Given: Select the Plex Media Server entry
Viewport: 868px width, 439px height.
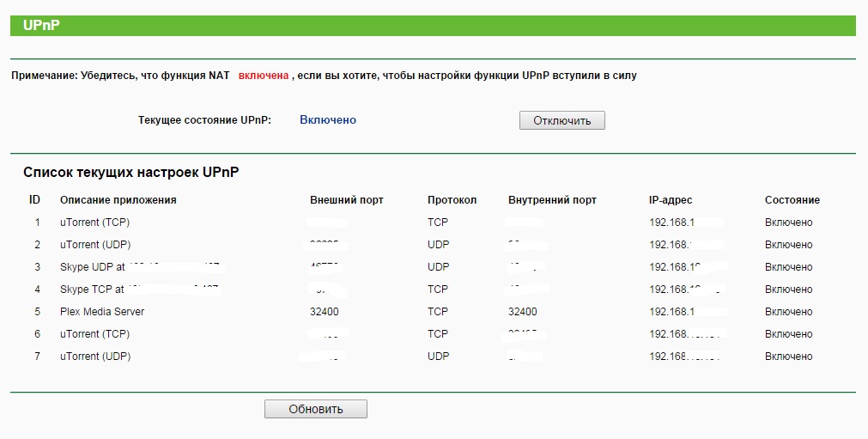Looking at the screenshot, I should pos(102,312).
